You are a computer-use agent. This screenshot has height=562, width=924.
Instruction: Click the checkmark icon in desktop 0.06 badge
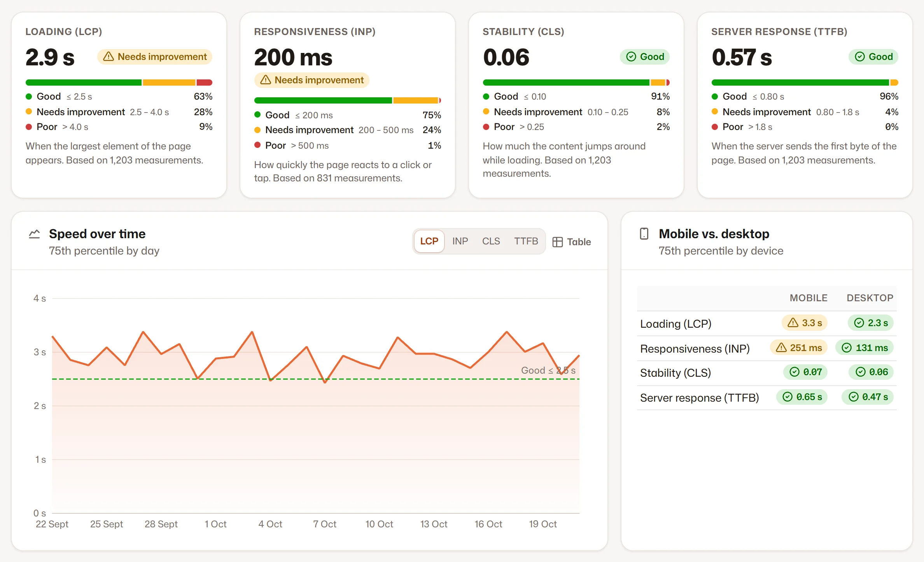[861, 372]
